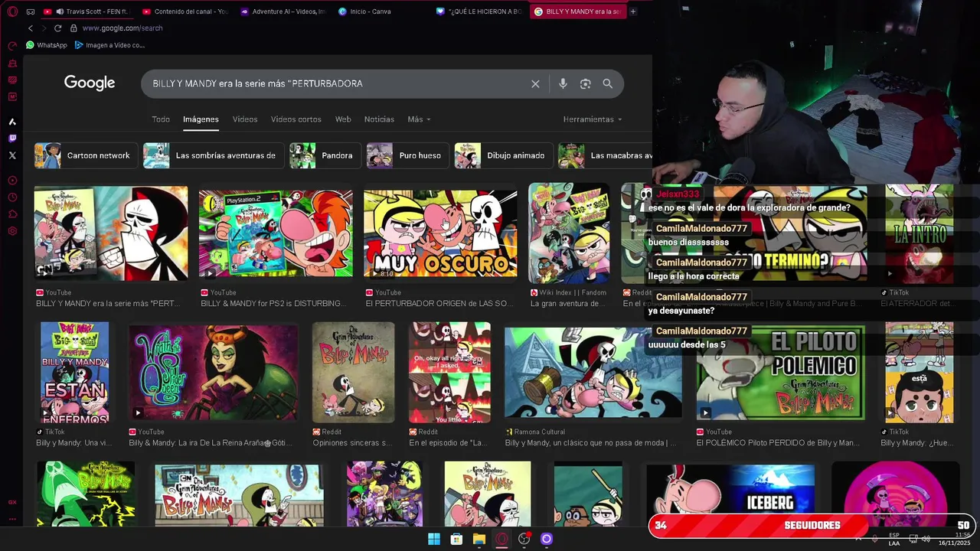Expand the Más dropdown
This screenshot has width=980, height=551.
(x=419, y=119)
